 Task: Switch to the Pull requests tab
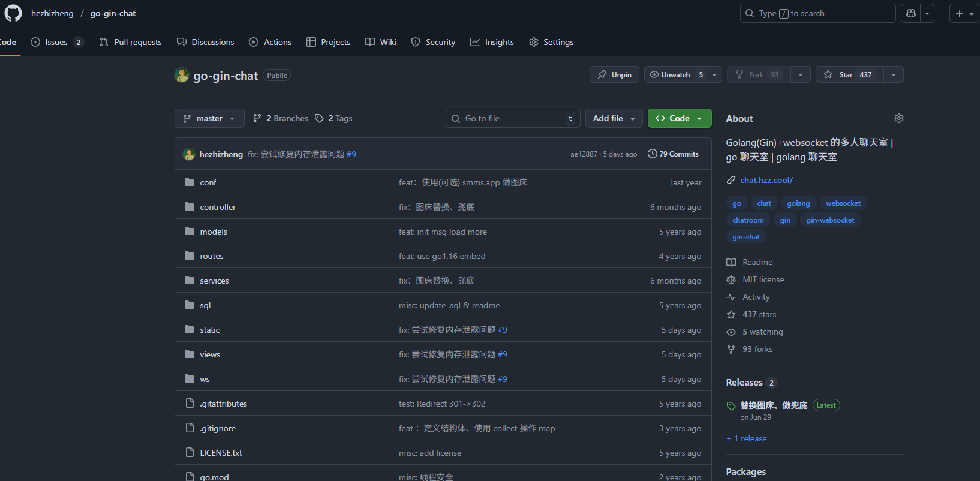tap(130, 42)
